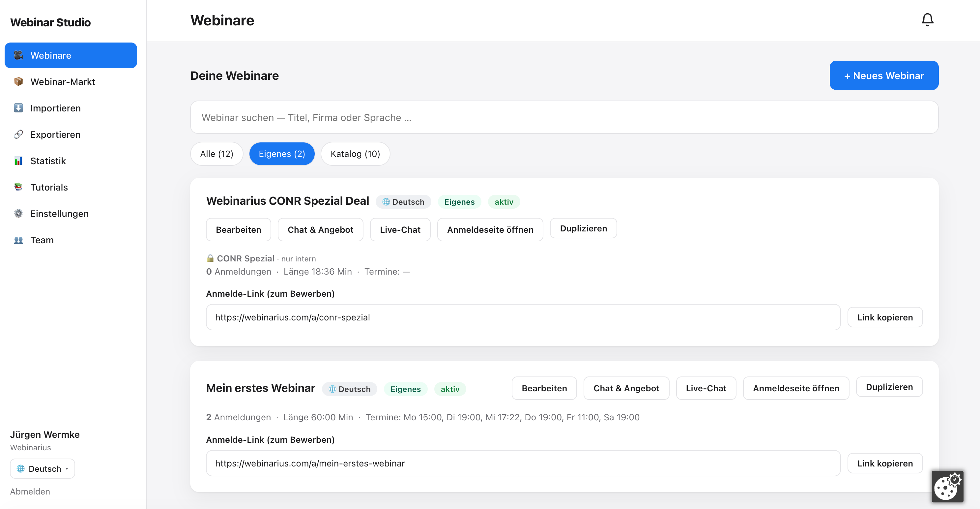Open the Tutorials page
Viewport: 980px width, 509px height.
click(x=71, y=187)
